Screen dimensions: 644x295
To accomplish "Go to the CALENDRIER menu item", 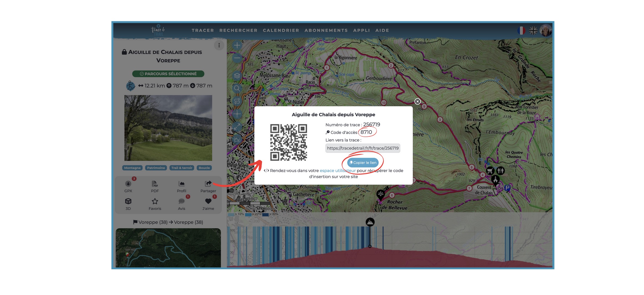I will (x=281, y=30).
